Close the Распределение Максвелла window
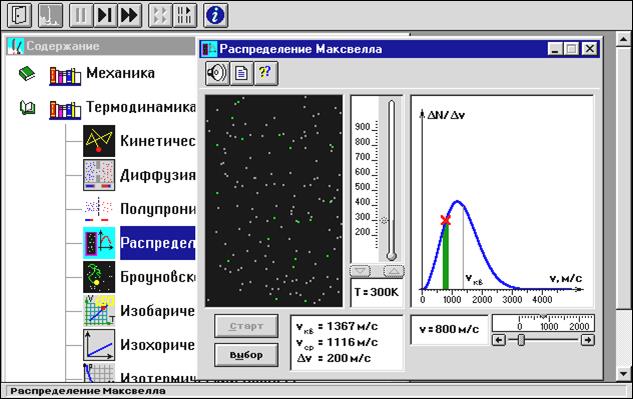 click(590, 49)
